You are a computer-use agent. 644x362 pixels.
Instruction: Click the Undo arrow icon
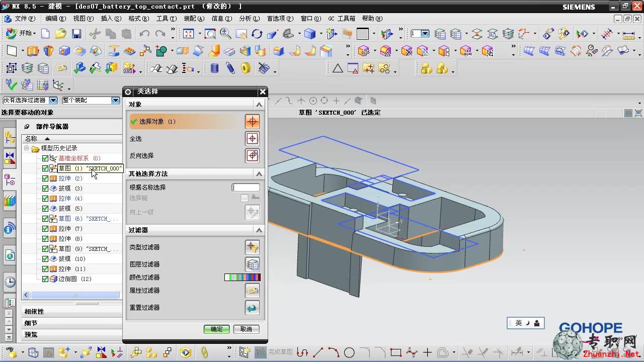click(144, 34)
